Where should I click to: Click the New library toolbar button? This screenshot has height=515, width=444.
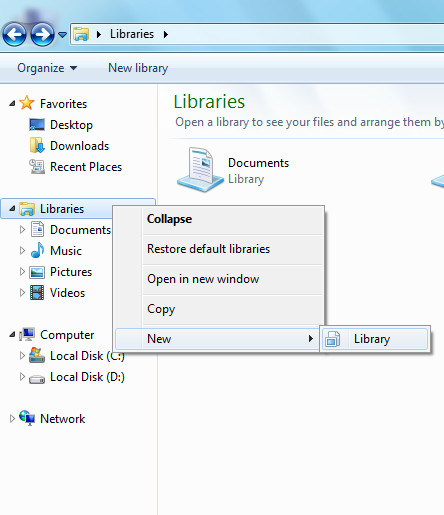138,68
